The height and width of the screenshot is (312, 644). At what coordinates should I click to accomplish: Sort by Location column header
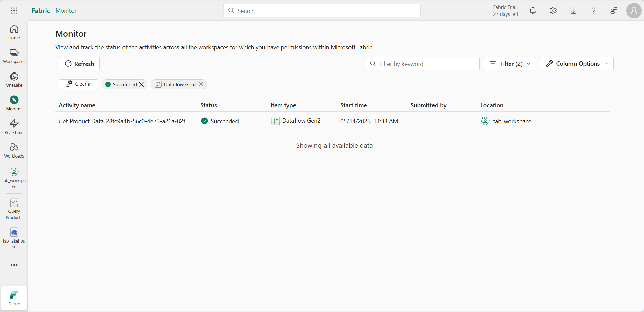[x=492, y=105]
